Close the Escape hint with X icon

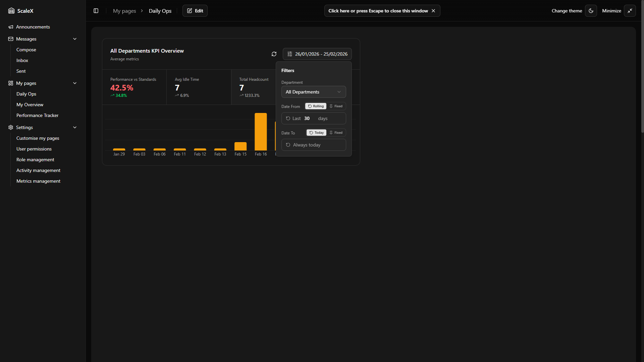[x=433, y=11]
